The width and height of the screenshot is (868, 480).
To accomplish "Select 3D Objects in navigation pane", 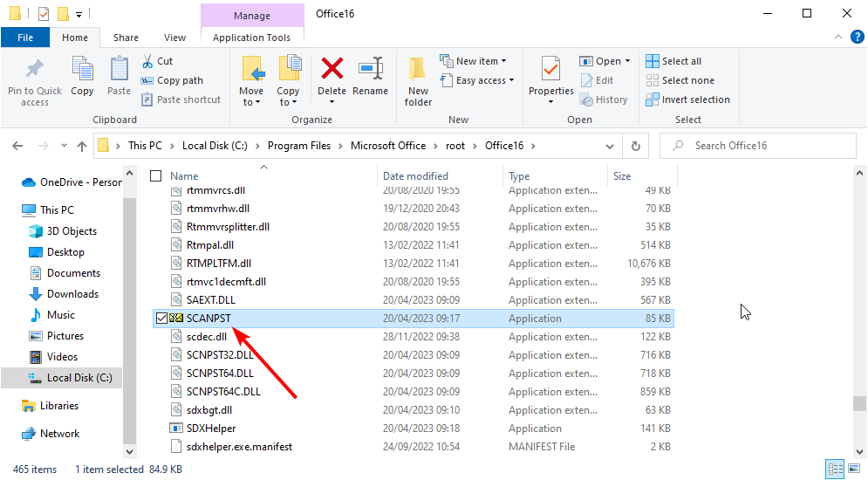I will click(72, 231).
